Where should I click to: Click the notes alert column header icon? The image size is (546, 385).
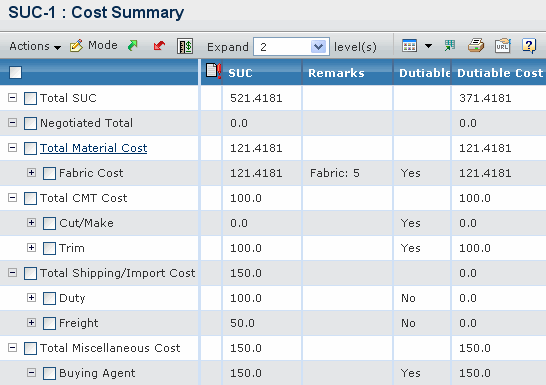click(213, 71)
